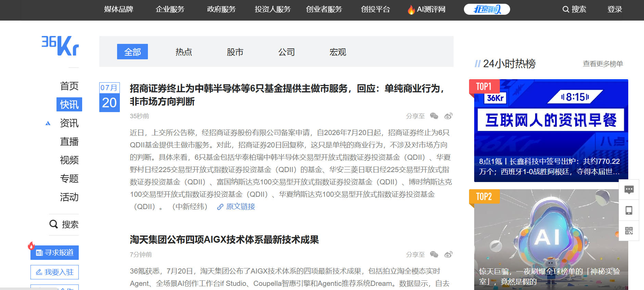
Task: Open 视频 in the sidebar
Action: (x=69, y=160)
